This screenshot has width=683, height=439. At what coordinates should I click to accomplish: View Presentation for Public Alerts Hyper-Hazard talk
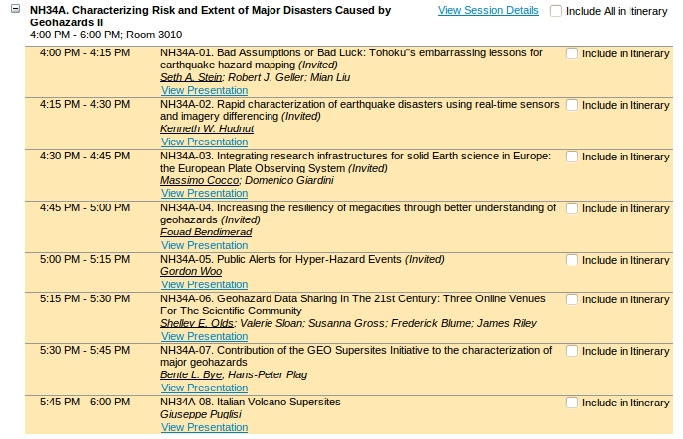[204, 285]
